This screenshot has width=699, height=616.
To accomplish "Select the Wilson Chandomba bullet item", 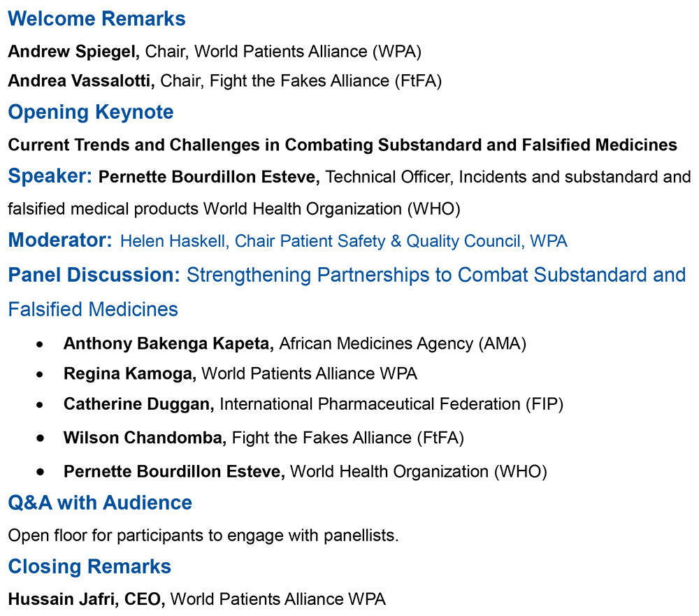I will pyautogui.click(x=264, y=438).
